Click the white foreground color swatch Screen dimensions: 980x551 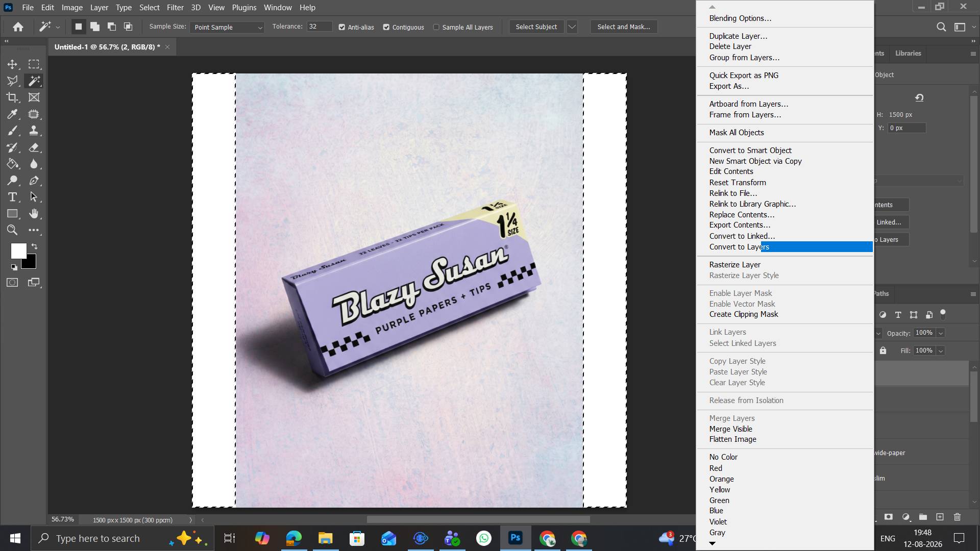(18, 251)
